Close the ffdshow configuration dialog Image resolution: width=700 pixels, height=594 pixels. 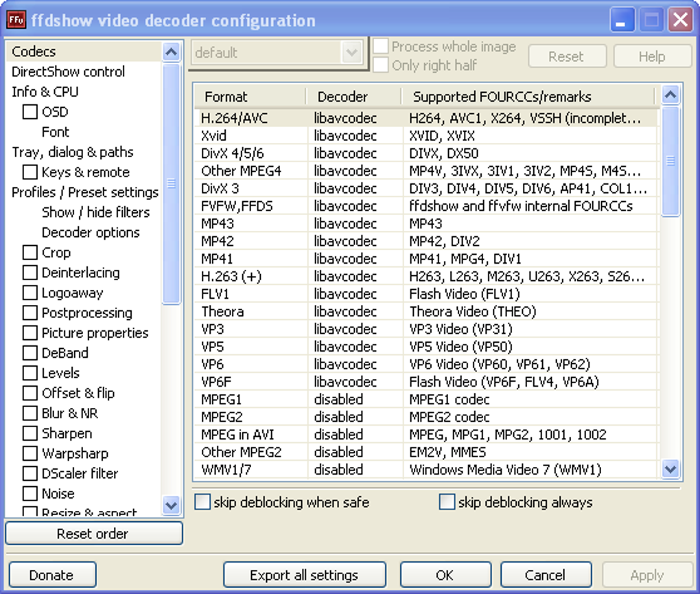click(680, 21)
